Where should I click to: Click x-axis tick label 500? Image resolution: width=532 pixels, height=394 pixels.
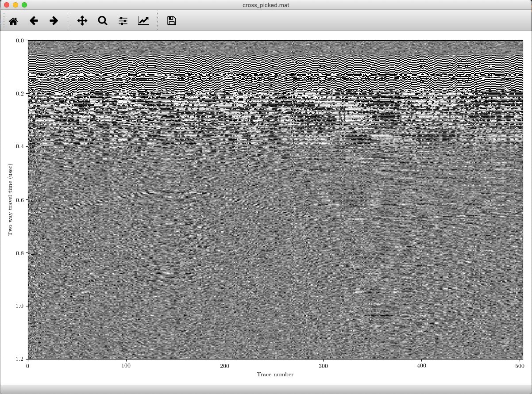(x=520, y=366)
